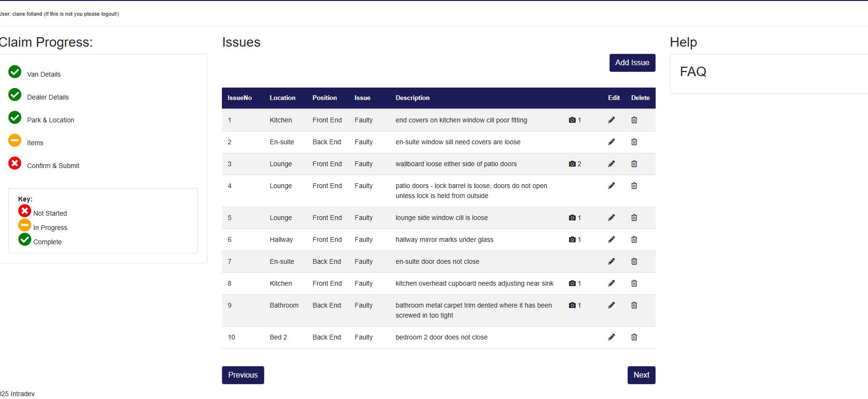Select the Park & Location step
The width and height of the screenshot is (868, 399).
click(50, 120)
